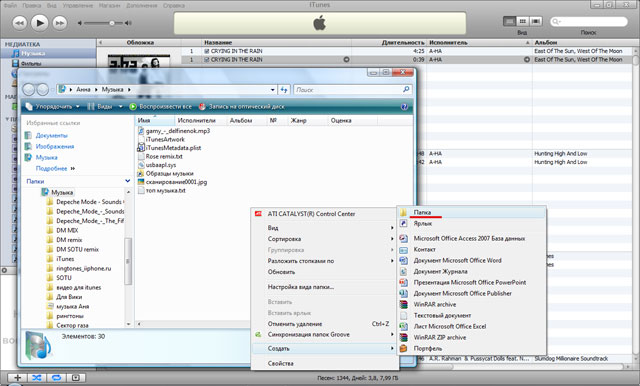Click Обновить in context menu
Screen dimensions: 640x386
pos(324,272)
